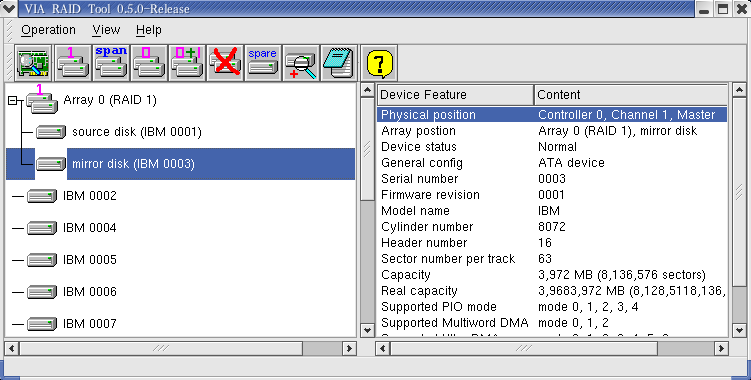This screenshot has width=751, height=380.
Task: Click the IBM 0002 drive icon
Action: [42, 196]
